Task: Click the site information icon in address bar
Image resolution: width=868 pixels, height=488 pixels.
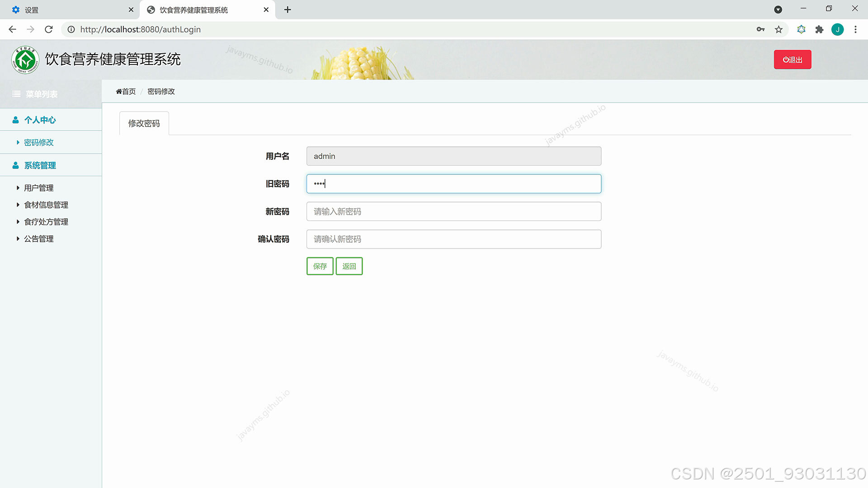Action: [71, 29]
